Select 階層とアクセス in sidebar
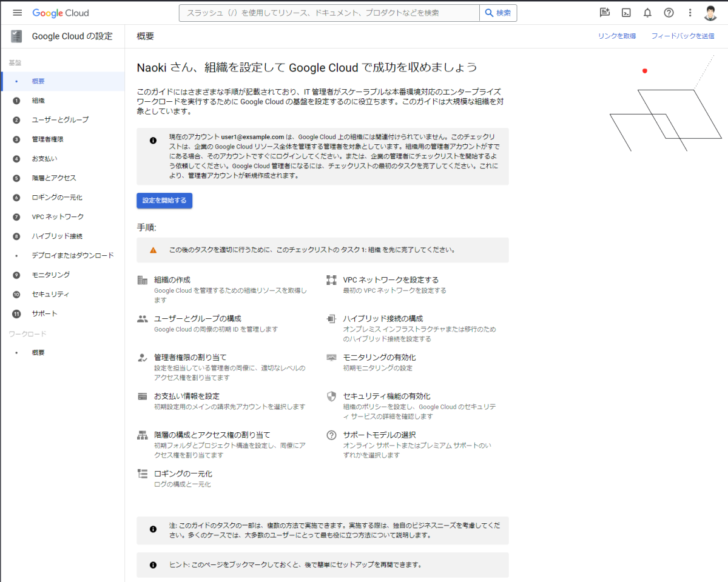 pos(62,178)
